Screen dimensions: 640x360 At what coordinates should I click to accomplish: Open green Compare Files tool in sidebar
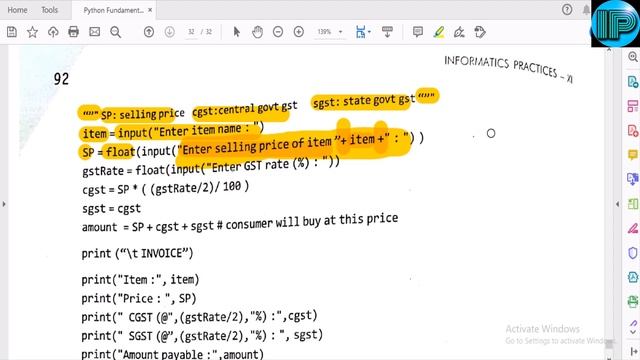tap(633, 204)
